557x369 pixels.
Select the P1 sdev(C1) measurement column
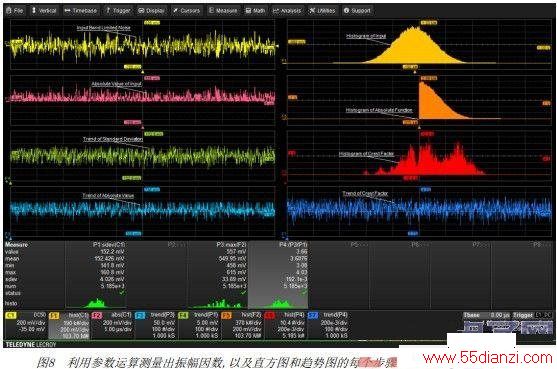[96, 275]
